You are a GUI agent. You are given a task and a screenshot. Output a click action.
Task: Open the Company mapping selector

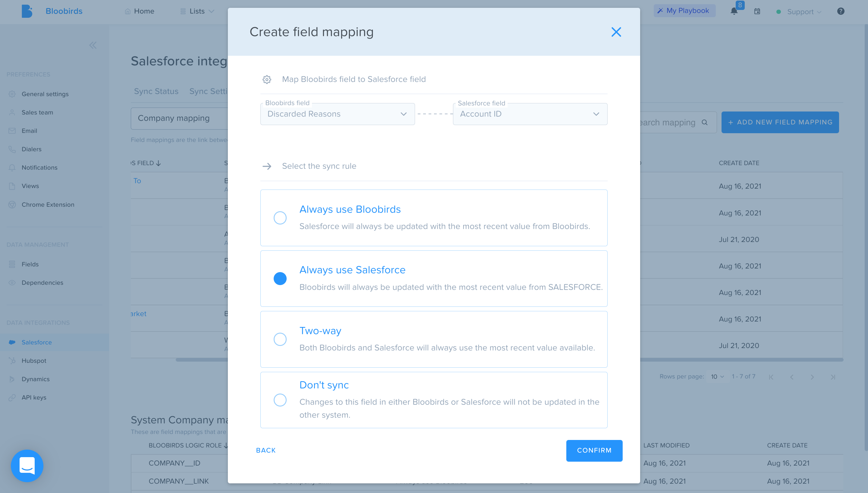coord(179,118)
